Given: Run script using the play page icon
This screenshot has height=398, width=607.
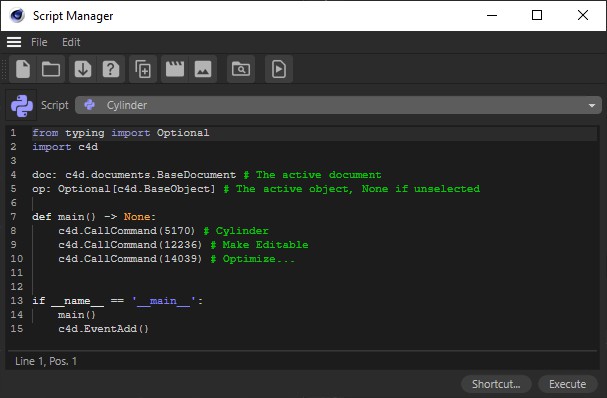Looking at the screenshot, I should pos(279,69).
